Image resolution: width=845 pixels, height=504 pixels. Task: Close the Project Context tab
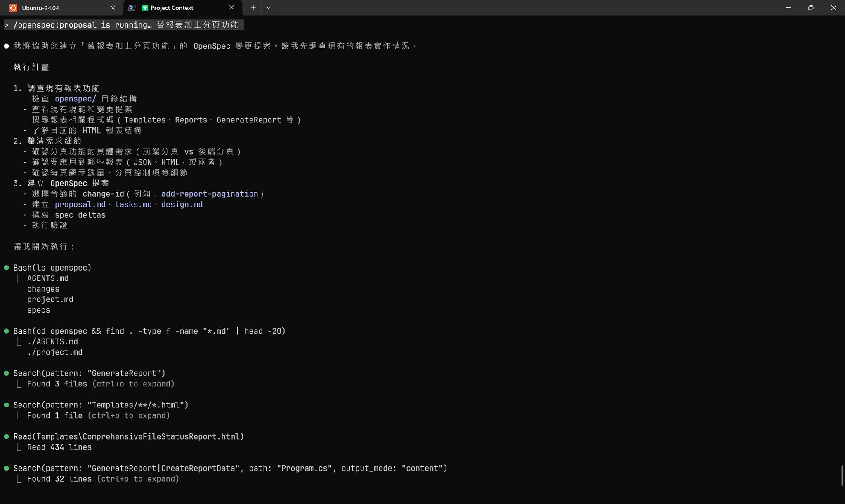click(x=231, y=8)
